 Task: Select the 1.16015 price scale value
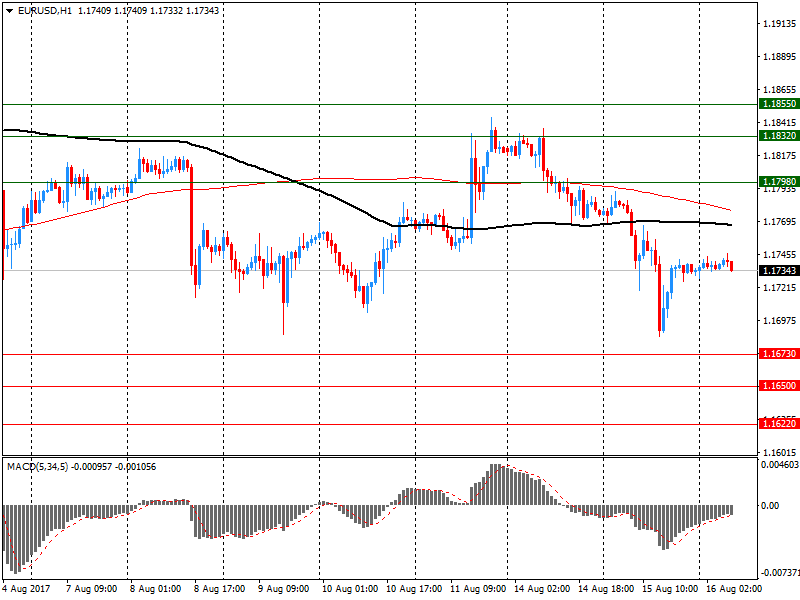[x=779, y=453]
